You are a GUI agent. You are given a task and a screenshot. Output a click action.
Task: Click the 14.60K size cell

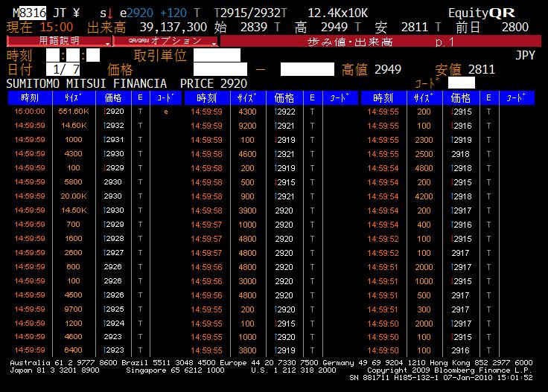[74, 125]
